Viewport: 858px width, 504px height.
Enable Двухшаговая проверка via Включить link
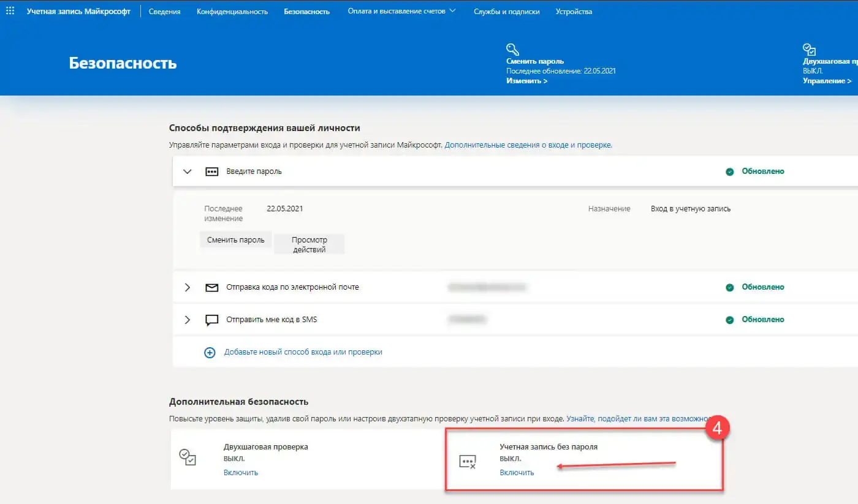240,472
